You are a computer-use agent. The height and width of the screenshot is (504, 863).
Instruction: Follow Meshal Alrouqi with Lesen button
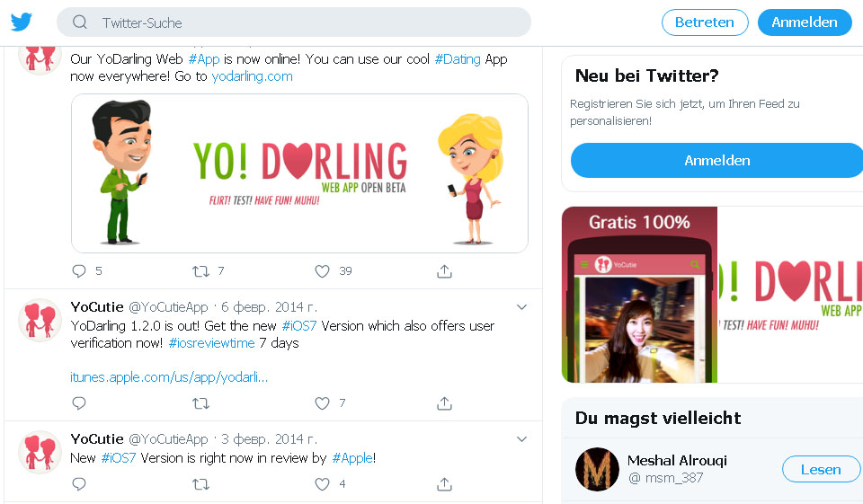(820, 469)
